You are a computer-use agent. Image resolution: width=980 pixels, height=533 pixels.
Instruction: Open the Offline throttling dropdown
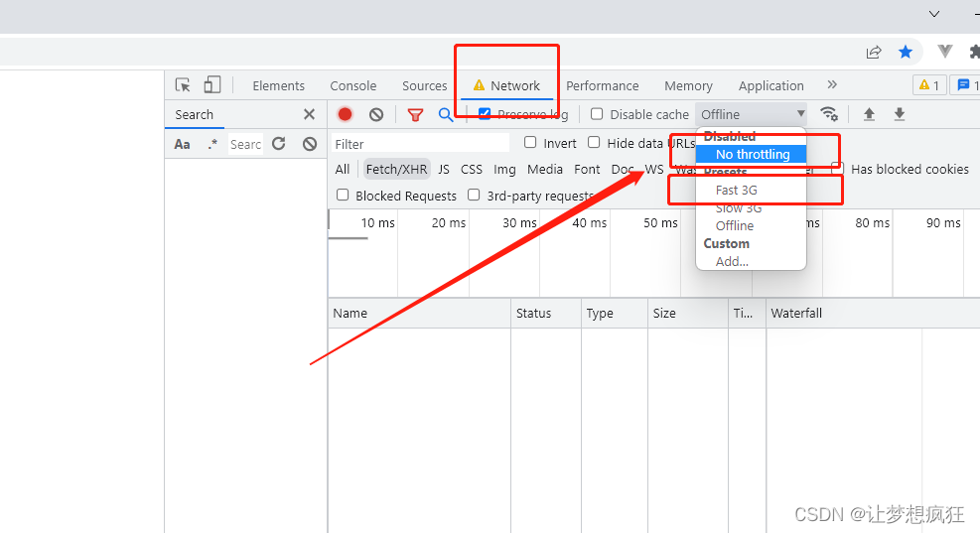click(x=751, y=114)
